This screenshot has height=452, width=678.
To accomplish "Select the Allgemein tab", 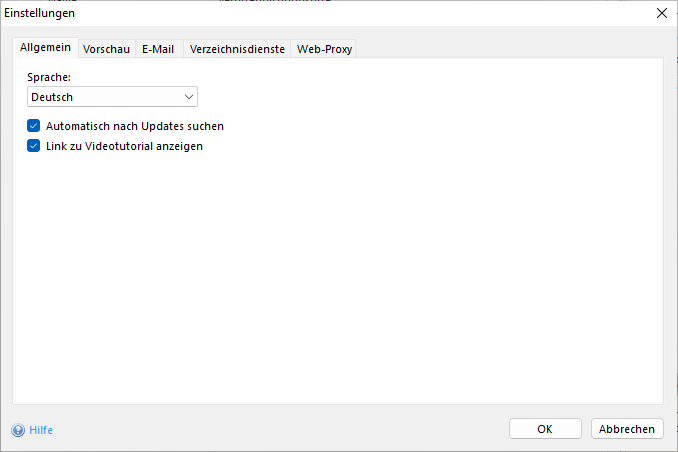I will click(45, 48).
